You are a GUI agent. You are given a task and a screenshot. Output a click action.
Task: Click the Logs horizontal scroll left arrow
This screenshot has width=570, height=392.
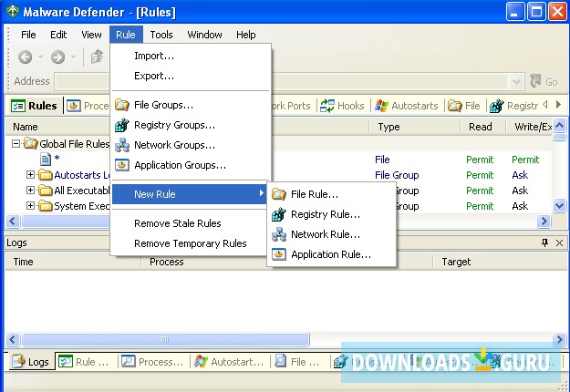[12, 340]
